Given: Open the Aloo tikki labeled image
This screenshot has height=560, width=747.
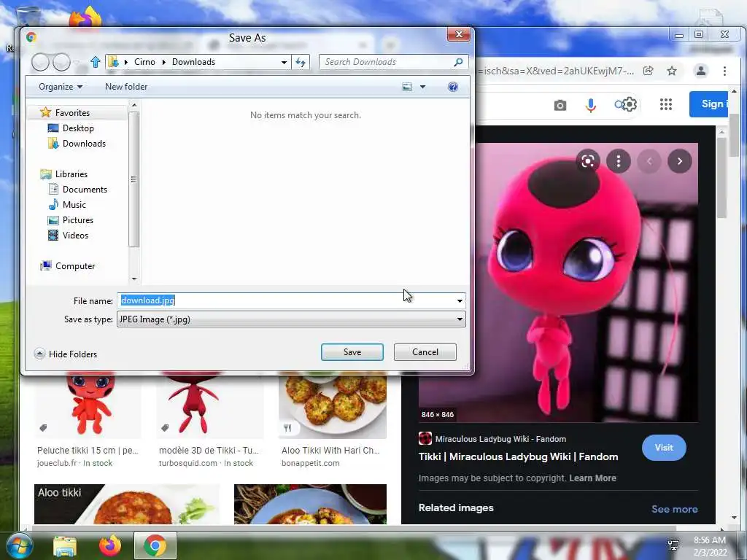Looking at the screenshot, I should pos(127,504).
